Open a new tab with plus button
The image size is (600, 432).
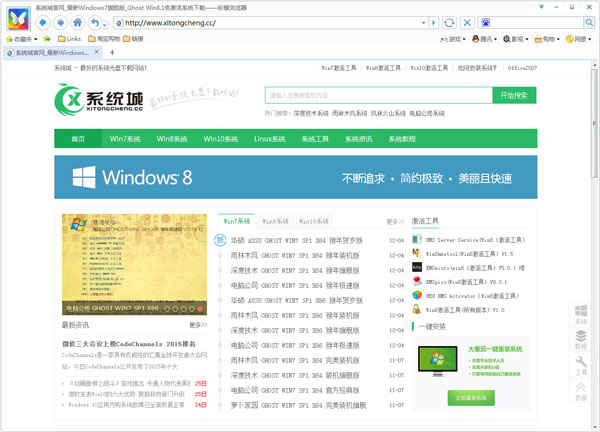(112, 52)
